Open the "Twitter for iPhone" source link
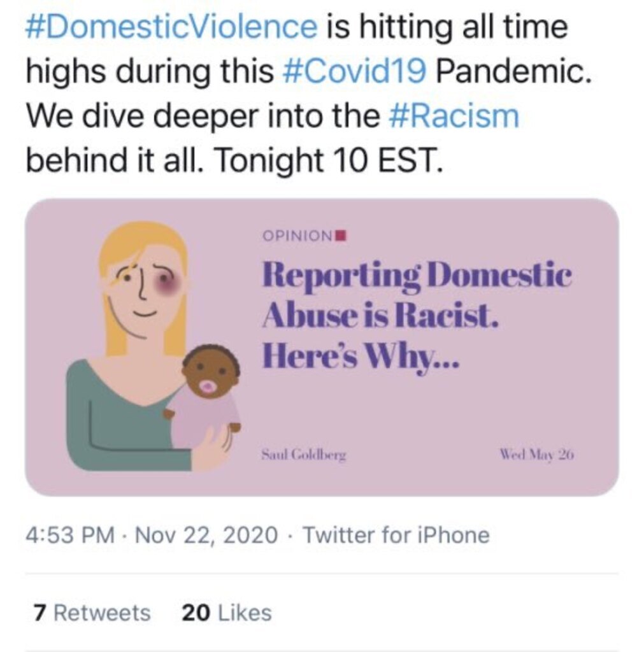The width and height of the screenshot is (644, 652). coord(396,535)
